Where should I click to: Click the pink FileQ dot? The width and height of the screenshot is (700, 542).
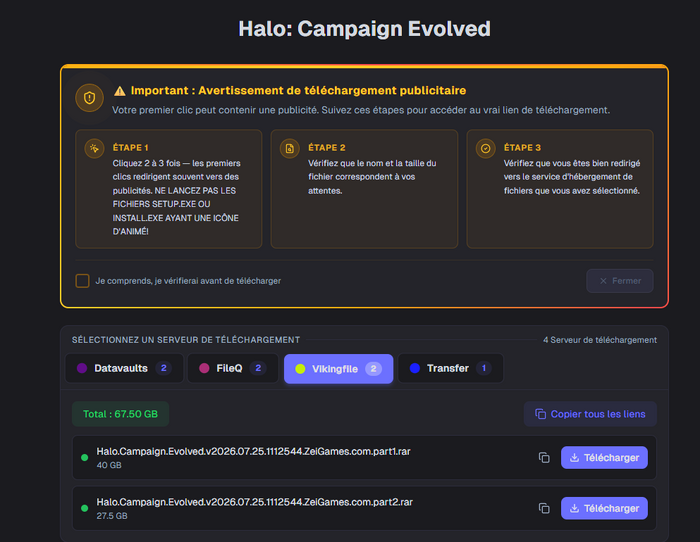click(204, 368)
